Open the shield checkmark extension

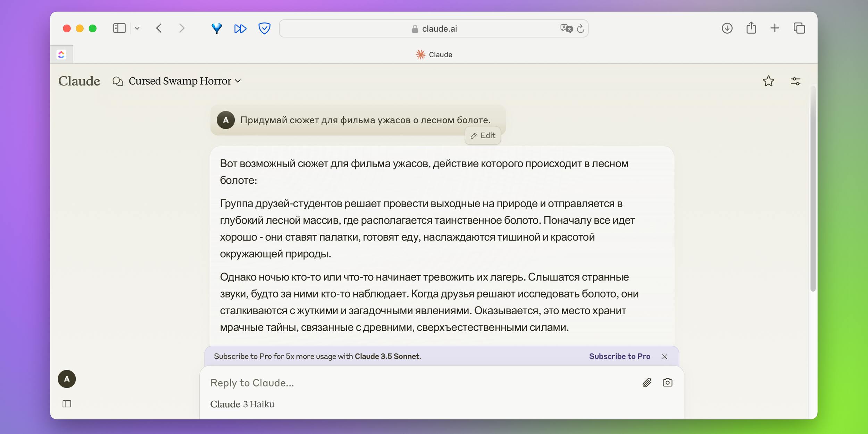pos(264,28)
